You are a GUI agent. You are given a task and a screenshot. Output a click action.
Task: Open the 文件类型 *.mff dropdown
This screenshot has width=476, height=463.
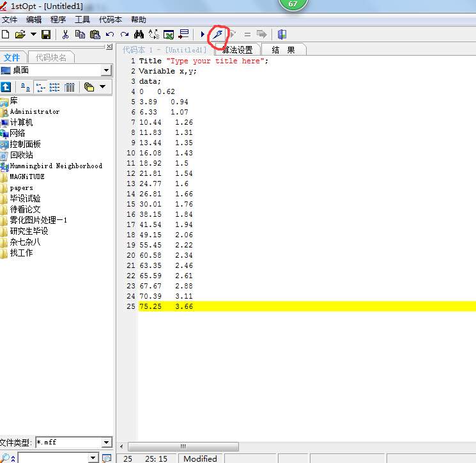coord(106,443)
